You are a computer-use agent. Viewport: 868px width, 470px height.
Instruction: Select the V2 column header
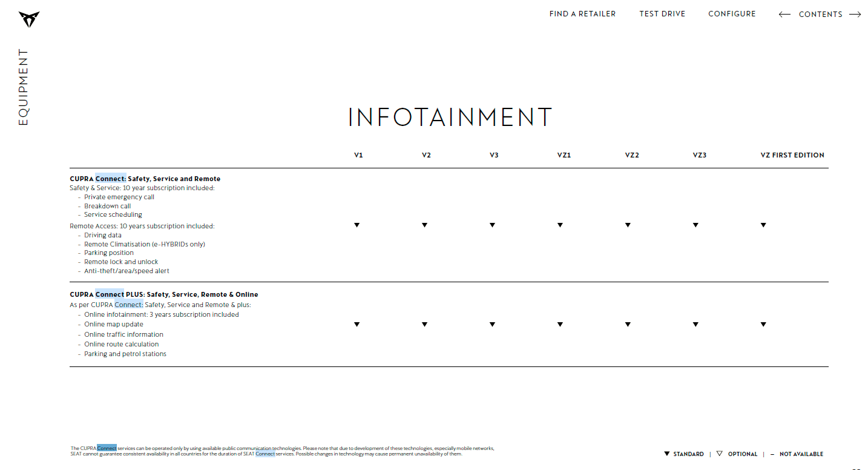[x=426, y=155]
